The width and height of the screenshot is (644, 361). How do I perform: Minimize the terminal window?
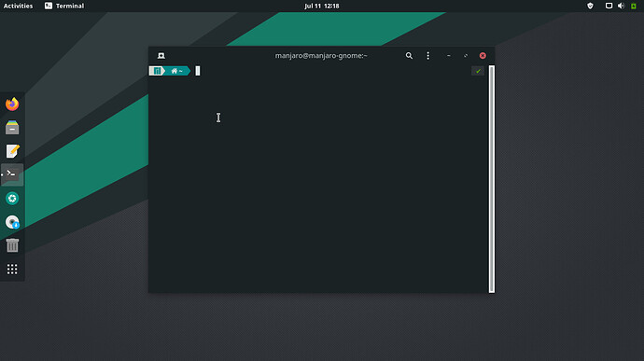click(449, 55)
